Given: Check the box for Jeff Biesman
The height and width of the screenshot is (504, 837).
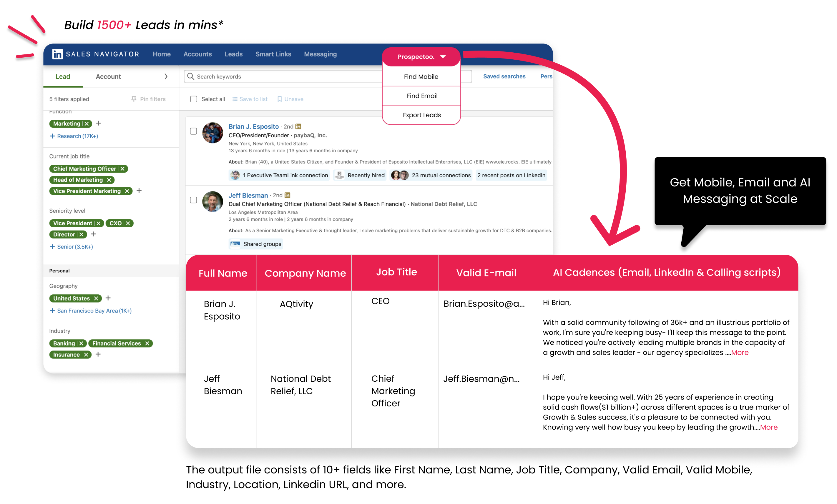Looking at the screenshot, I should pos(194,200).
